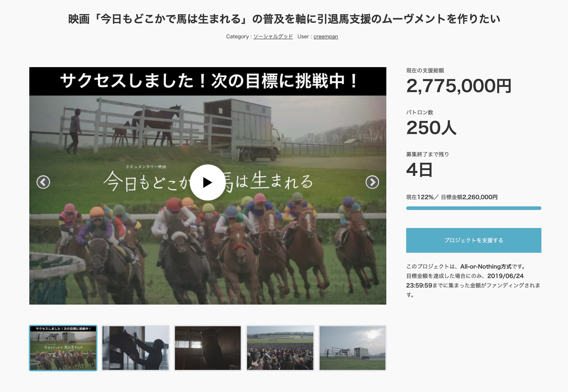
Task: Click the 2,775,000円 total support amount
Action: click(x=459, y=86)
